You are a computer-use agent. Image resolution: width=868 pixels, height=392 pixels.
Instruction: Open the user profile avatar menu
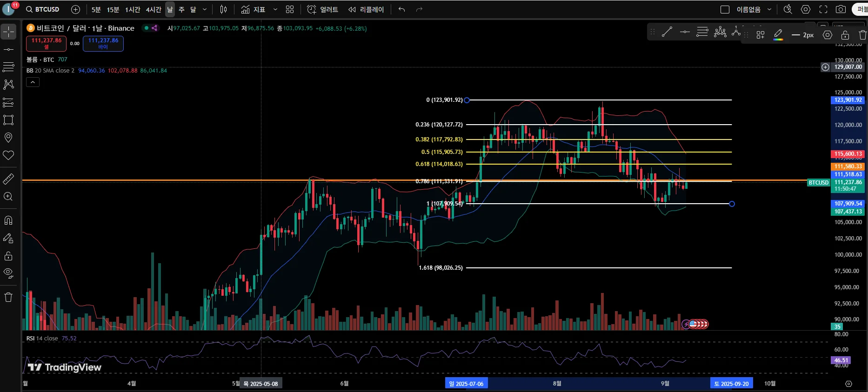[8, 9]
